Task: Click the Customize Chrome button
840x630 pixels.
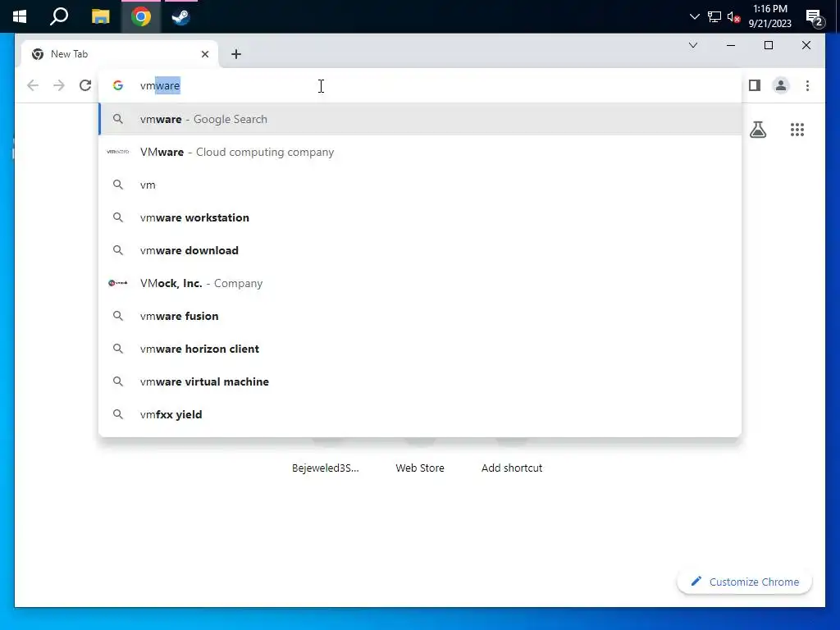Action: point(745,582)
